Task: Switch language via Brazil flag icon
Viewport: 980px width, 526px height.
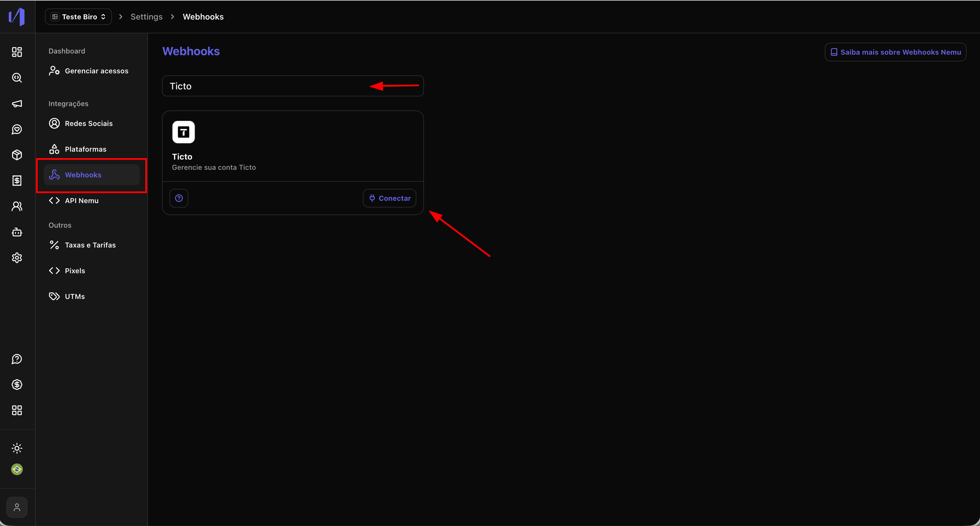Action: pos(17,469)
